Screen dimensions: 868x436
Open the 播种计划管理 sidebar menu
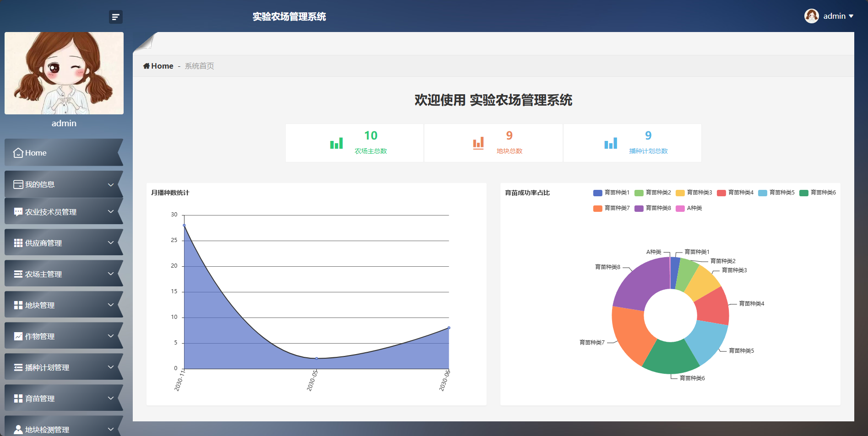[64, 366]
